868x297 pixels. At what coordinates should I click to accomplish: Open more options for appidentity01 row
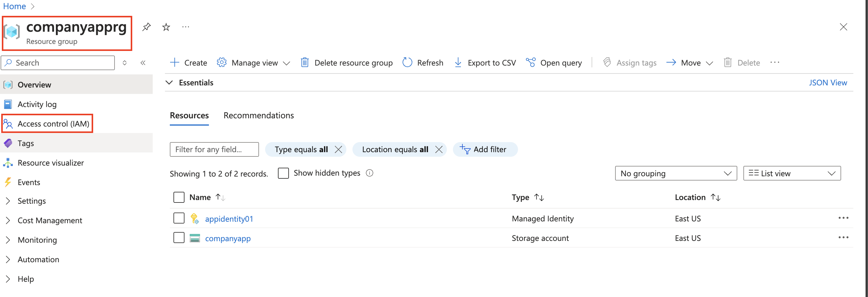coord(843,218)
